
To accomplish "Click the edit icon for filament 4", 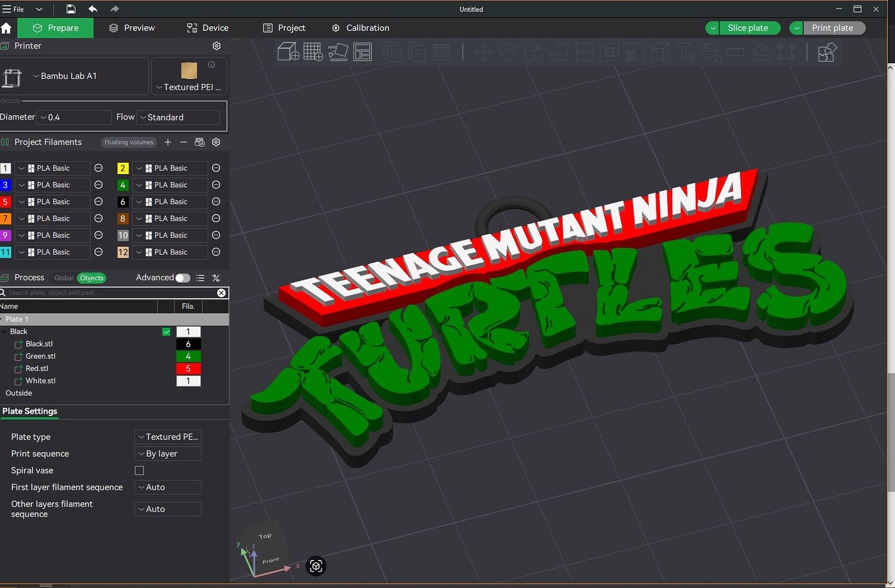I will tap(217, 185).
